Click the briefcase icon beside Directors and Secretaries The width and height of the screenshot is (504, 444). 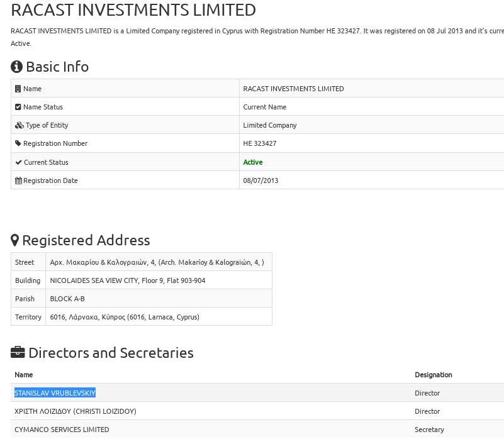pos(18,353)
